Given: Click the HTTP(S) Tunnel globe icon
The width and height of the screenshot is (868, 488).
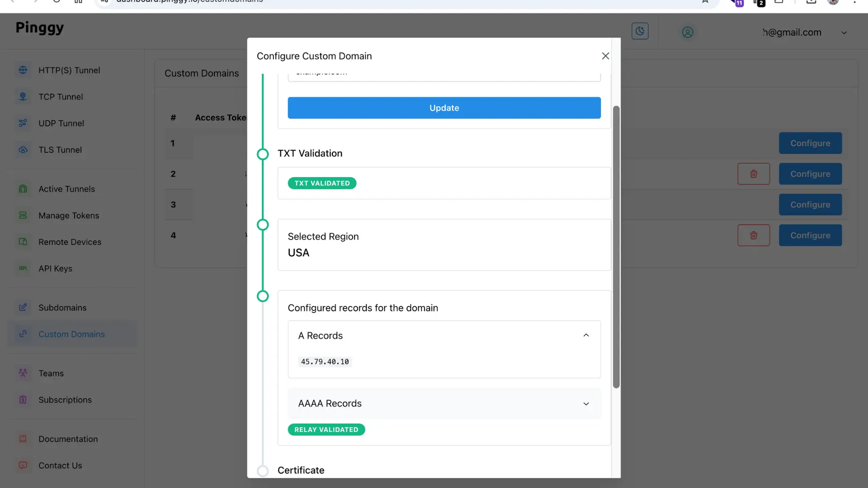Looking at the screenshot, I should [23, 70].
